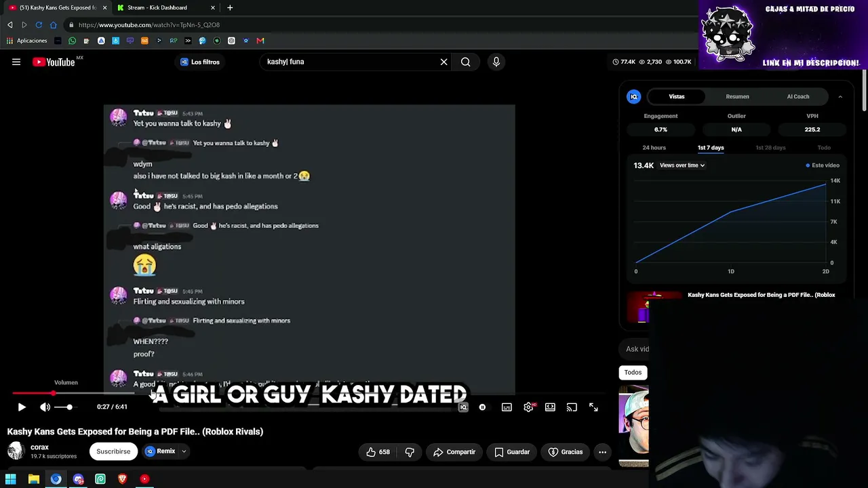Screen dimensions: 868x488
Task: Select the 1st 28 days range
Action: tap(770, 148)
